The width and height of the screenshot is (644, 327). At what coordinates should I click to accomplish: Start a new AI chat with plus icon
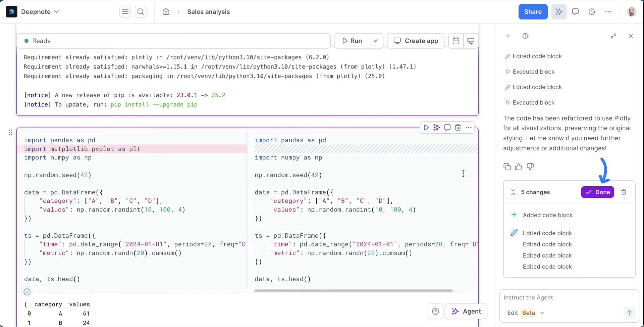click(508, 36)
